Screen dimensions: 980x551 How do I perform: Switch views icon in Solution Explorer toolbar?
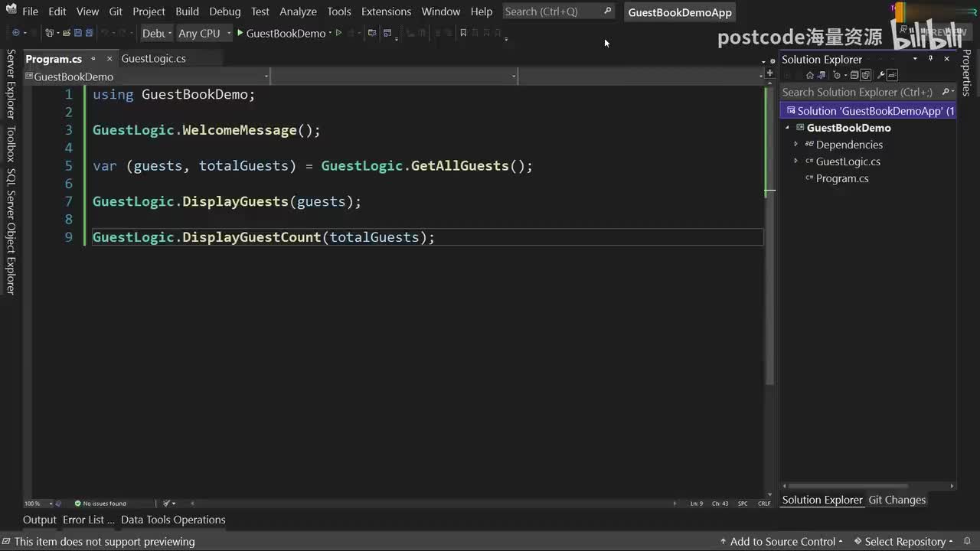click(822, 75)
